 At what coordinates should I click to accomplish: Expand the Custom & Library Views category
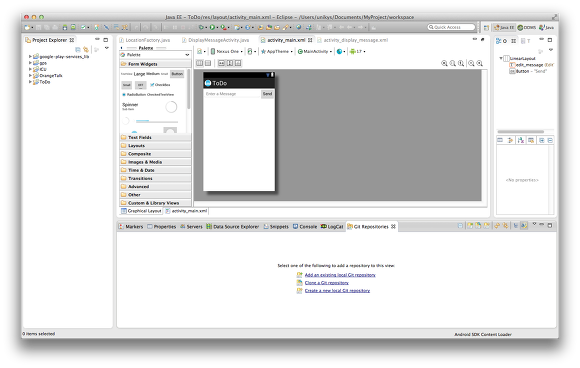pyautogui.click(x=155, y=203)
